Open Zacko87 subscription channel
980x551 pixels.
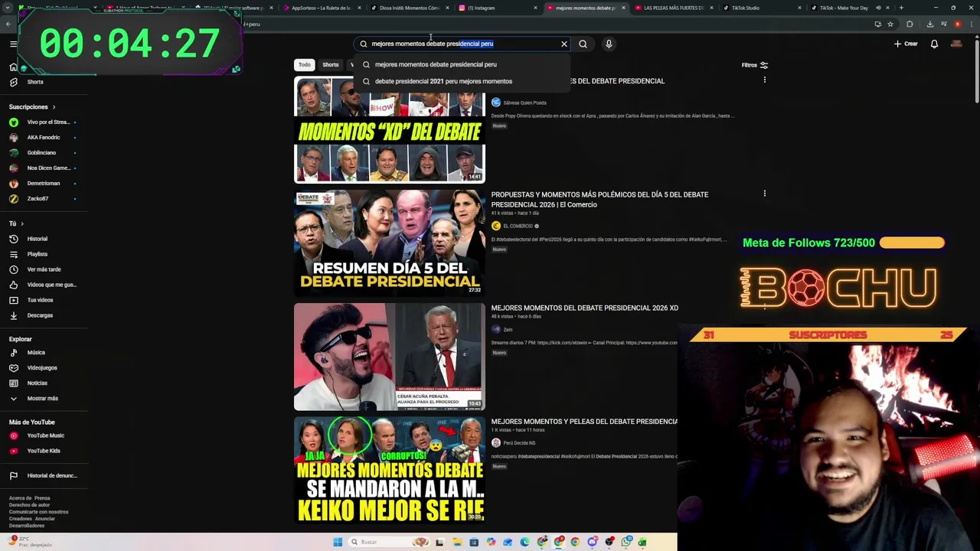pyautogui.click(x=42, y=198)
